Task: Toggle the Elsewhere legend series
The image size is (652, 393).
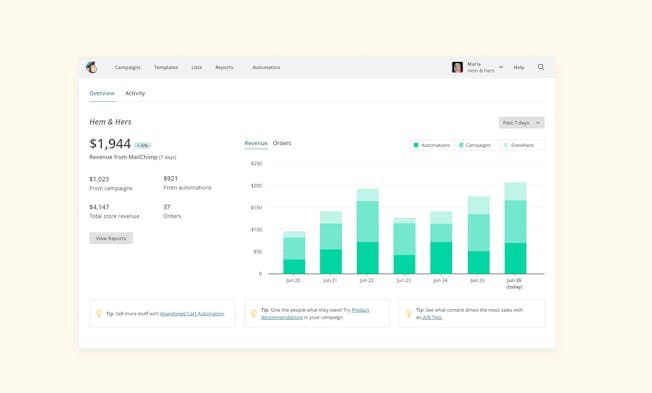Action: pyautogui.click(x=519, y=145)
